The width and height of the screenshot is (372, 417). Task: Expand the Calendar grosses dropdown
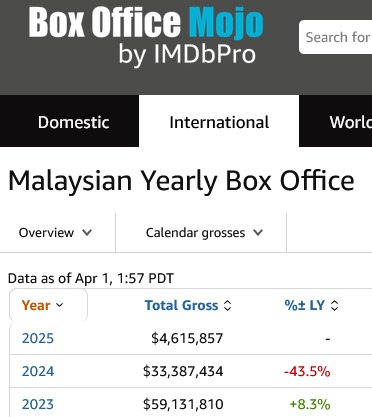point(204,233)
